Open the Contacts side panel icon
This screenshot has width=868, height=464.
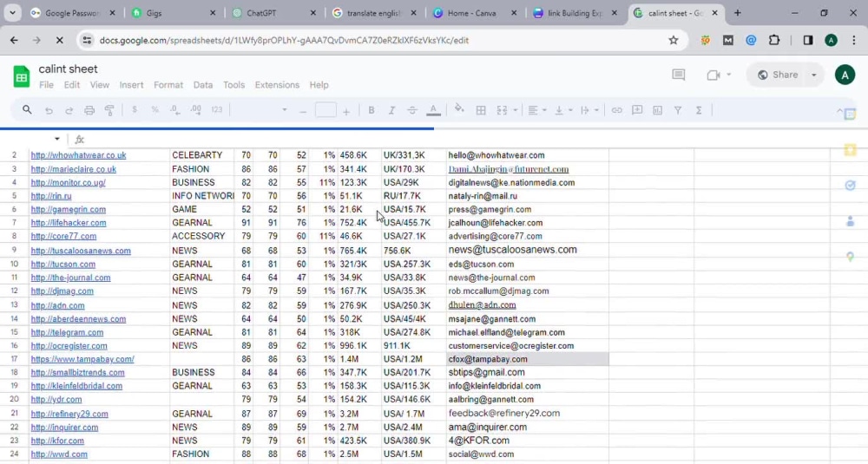pyautogui.click(x=851, y=221)
